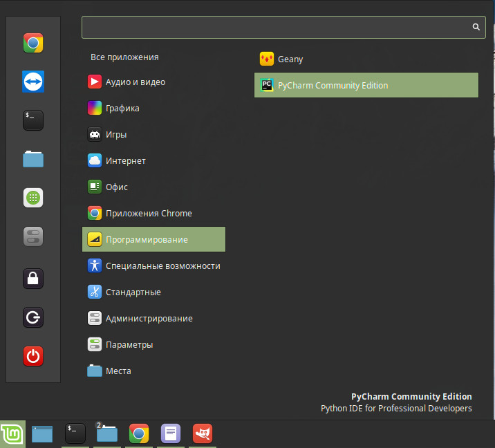The width and height of the screenshot is (495, 448).
Task: Open the Игры category
Action: click(x=153, y=135)
